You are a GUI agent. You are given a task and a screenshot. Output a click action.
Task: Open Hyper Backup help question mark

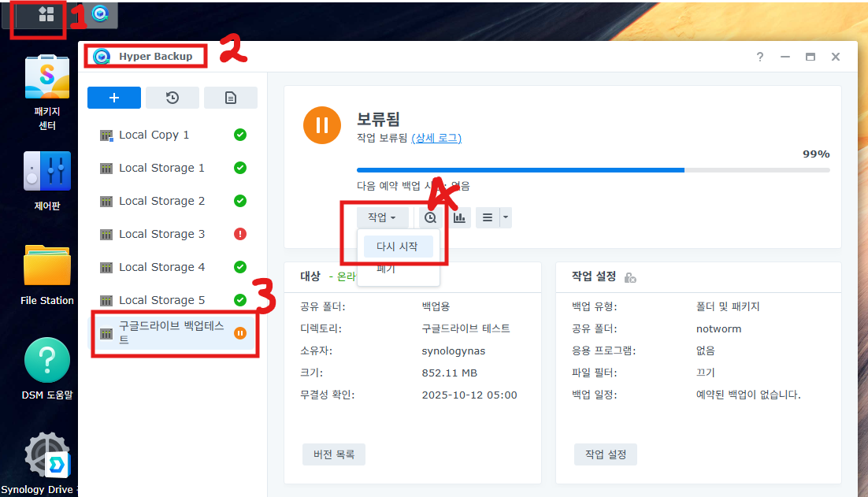[x=760, y=57]
